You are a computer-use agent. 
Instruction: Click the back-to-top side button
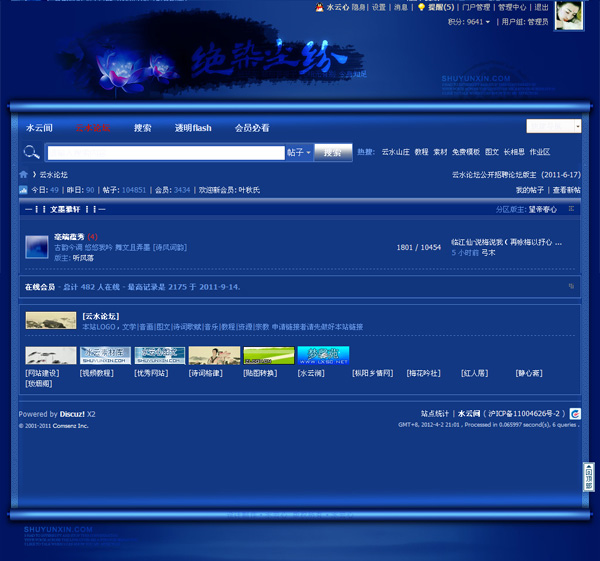pos(589,477)
